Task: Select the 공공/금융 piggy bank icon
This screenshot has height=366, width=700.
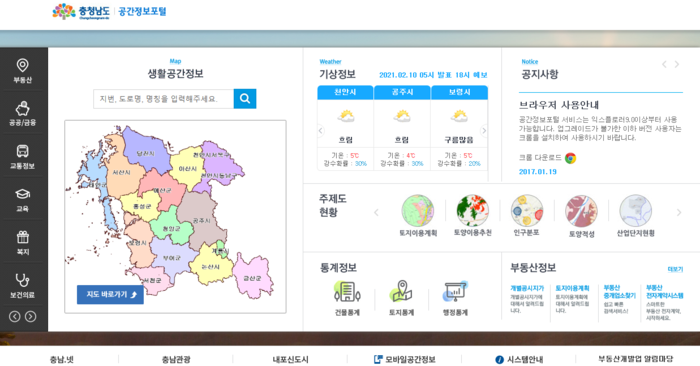Action: [x=22, y=109]
